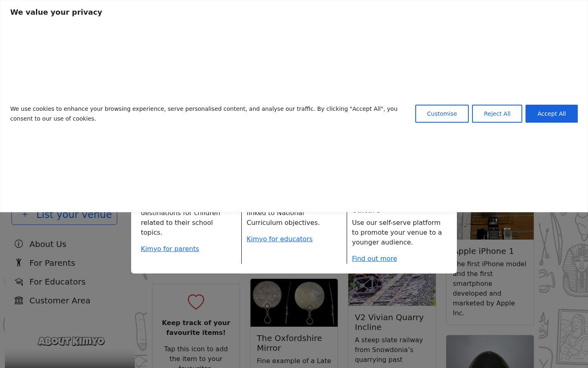This screenshot has width=588, height=368.
Task: Click the 'first iPhone model' description text
Action: (x=490, y=288)
